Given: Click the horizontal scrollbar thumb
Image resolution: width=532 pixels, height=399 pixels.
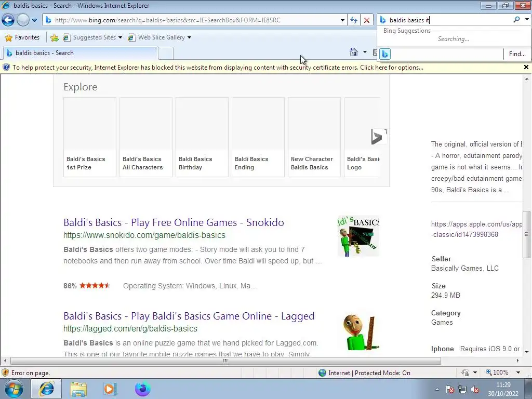Looking at the screenshot, I should point(225,361).
